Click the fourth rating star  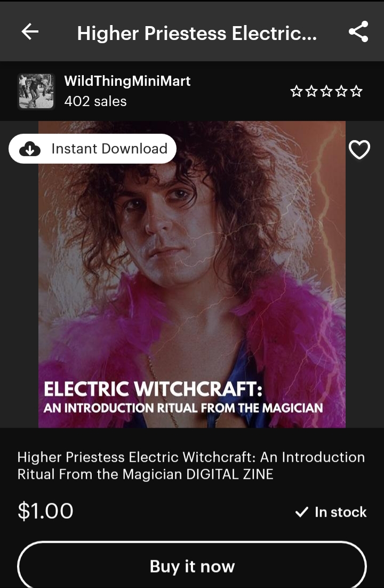pyautogui.click(x=341, y=91)
